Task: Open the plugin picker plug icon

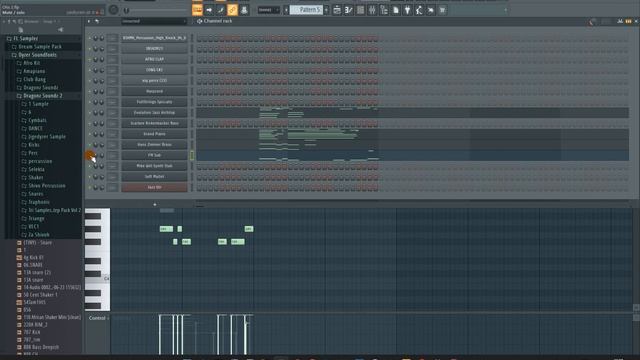Action: [x=407, y=10]
